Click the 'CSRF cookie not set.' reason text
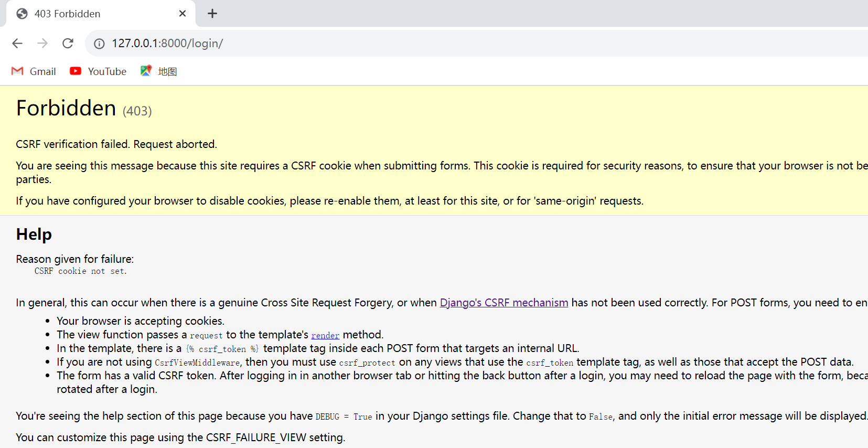The width and height of the screenshot is (868, 448). coord(80,271)
